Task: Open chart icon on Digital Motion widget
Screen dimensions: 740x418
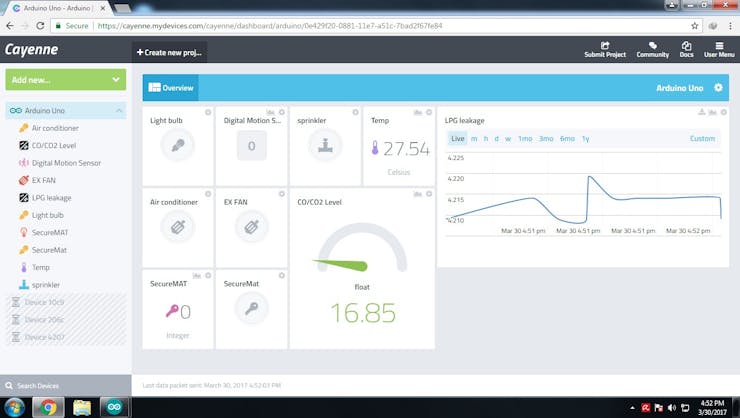Action: click(270, 112)
